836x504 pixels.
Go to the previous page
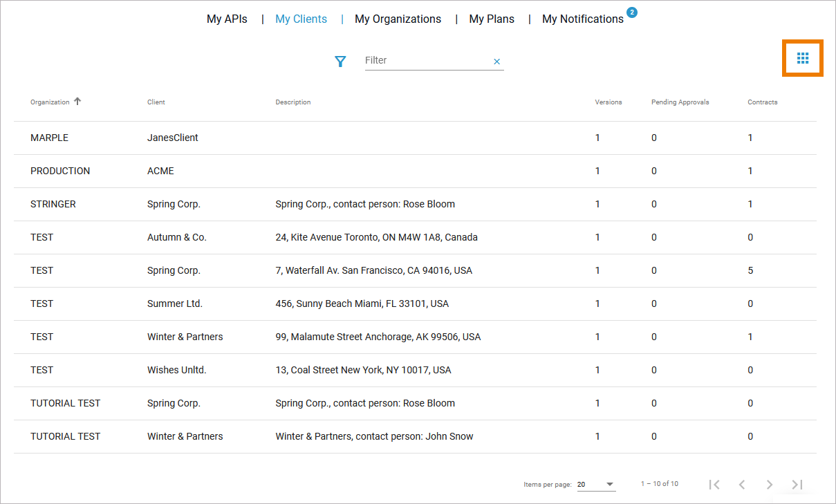point(742,485)
